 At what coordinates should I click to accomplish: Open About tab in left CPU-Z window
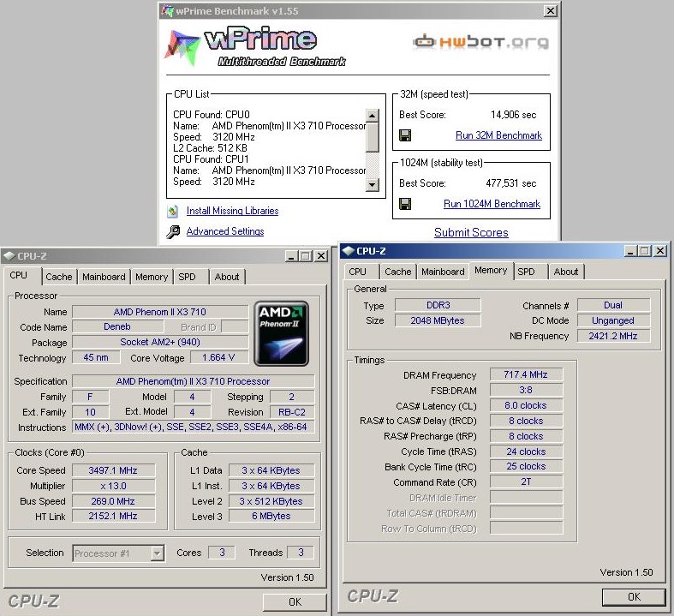[227, 277]
